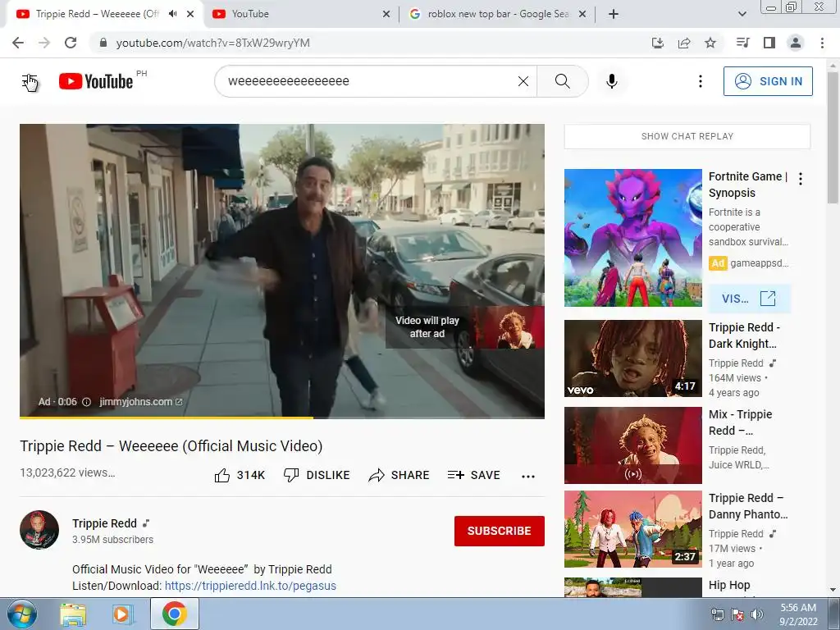Screen dimensions: 840x630
Task: Close the roblox Google search tab
Action: pyautogui.click(x=583, y=14)
